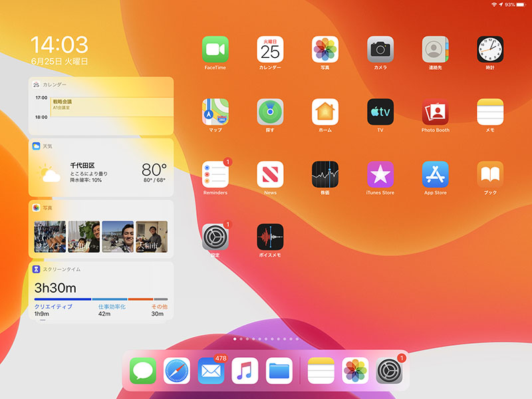This screenshot has height=399, width=532.
Task: Tap the 仕事効率化 42m category
Action: pyautogui.click(x=112, y=310)
